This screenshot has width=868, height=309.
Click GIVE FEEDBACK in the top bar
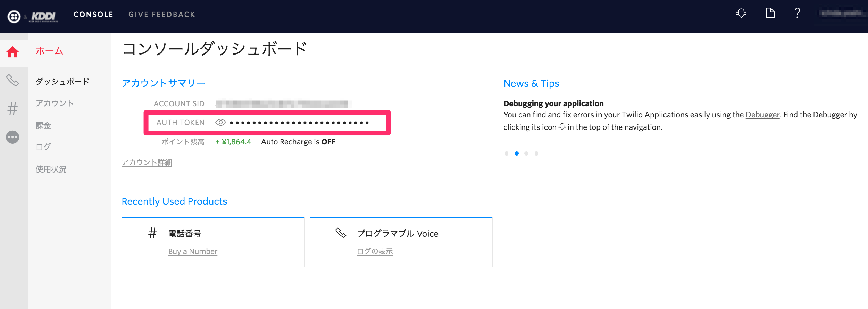[x=162, y=15]
